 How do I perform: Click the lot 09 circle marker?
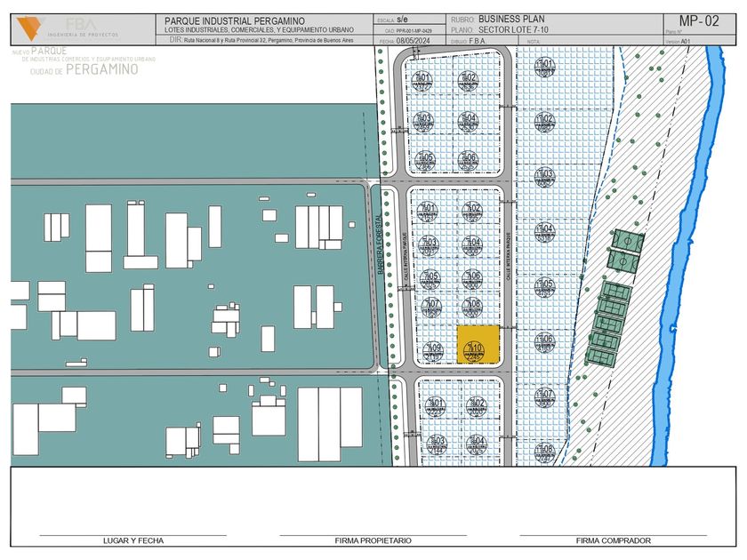[433, 350]
